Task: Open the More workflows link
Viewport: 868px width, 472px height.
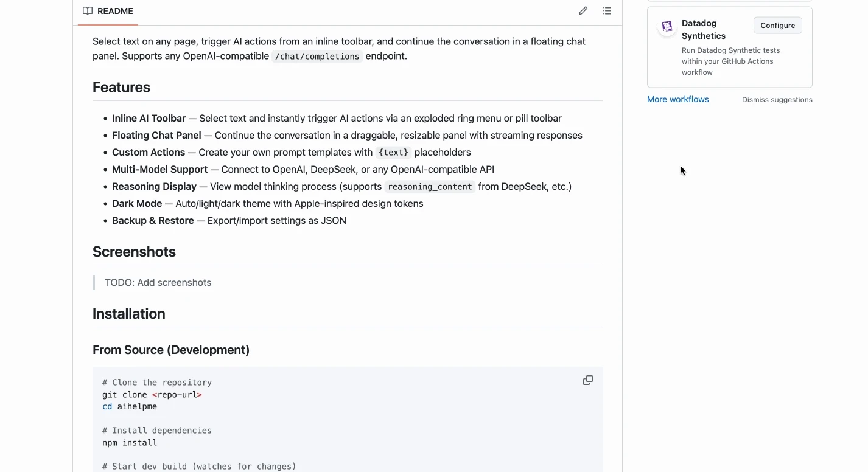Action: click(677, 99)
